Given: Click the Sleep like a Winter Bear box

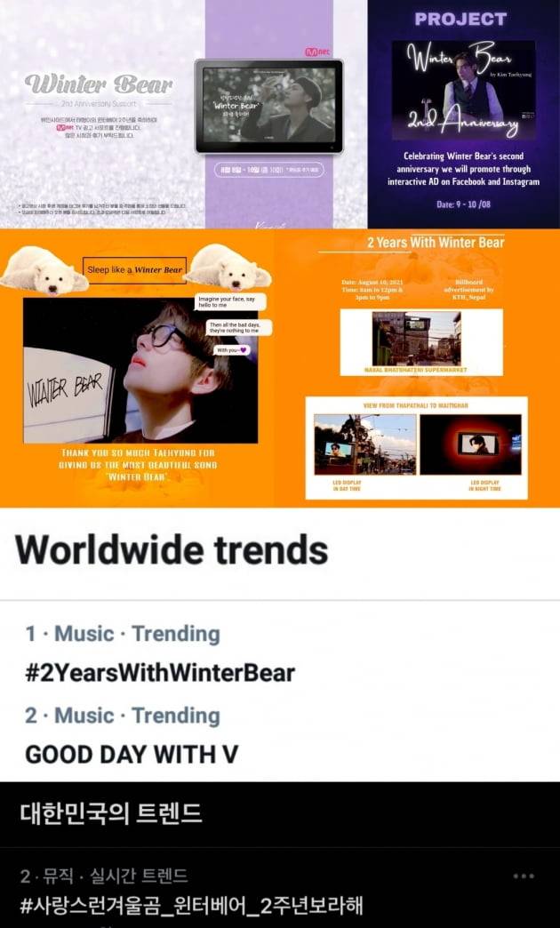Looking at the screenshot, I should [134, 270].
